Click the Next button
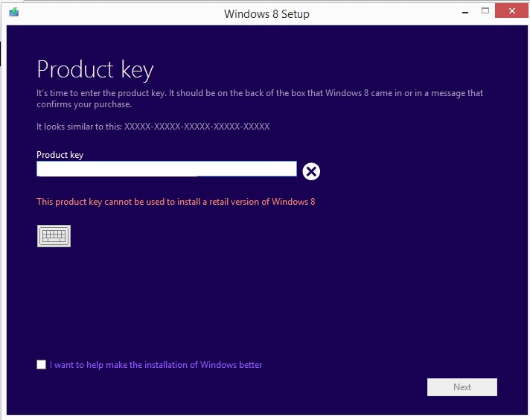The height and width of the screenshot is (420, 530). click(x=462, y=386)
